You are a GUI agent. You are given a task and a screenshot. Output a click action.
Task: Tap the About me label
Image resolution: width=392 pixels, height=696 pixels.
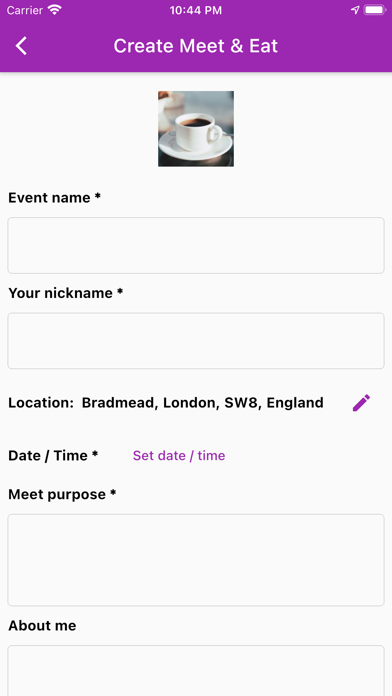point(42,625)
